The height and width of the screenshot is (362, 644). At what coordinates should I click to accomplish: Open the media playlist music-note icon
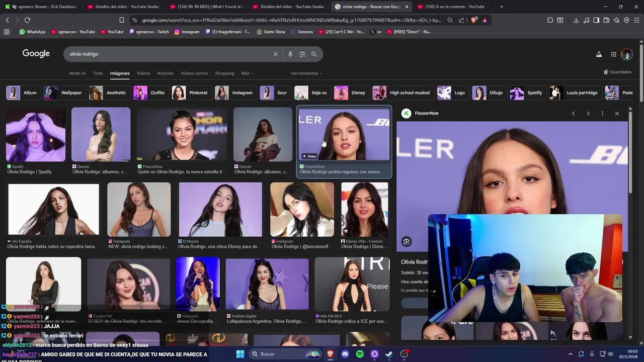[586, 20]
